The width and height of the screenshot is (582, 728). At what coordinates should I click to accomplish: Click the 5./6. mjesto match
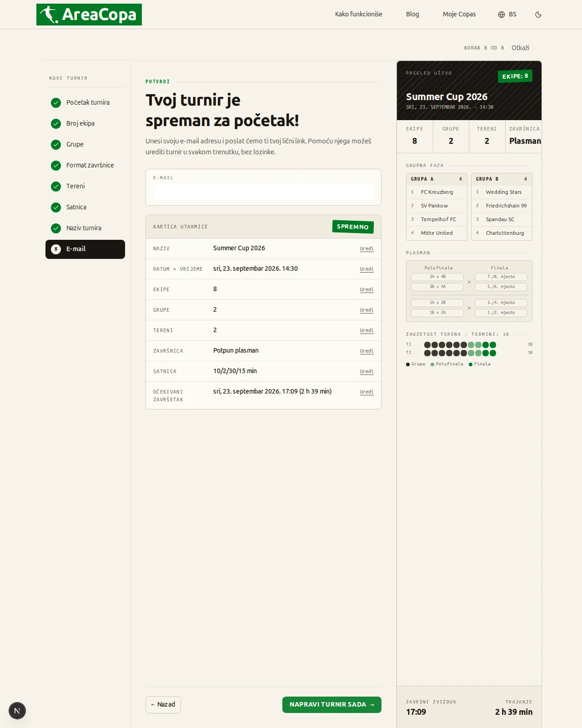(x=501, y=287)
